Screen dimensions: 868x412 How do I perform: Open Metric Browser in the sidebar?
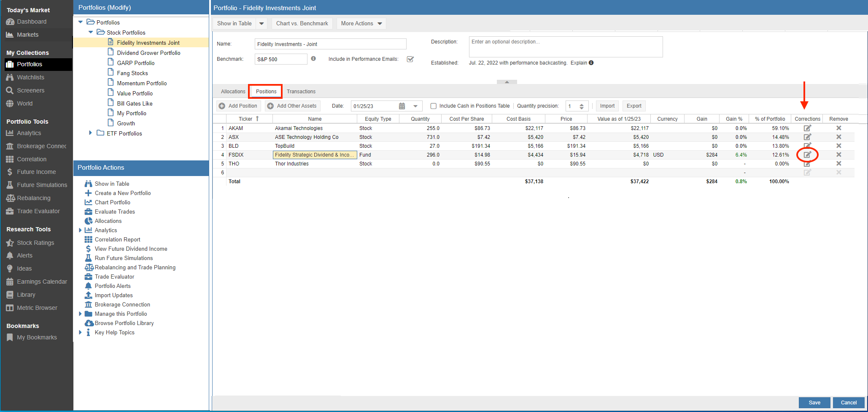pos(37,308)
